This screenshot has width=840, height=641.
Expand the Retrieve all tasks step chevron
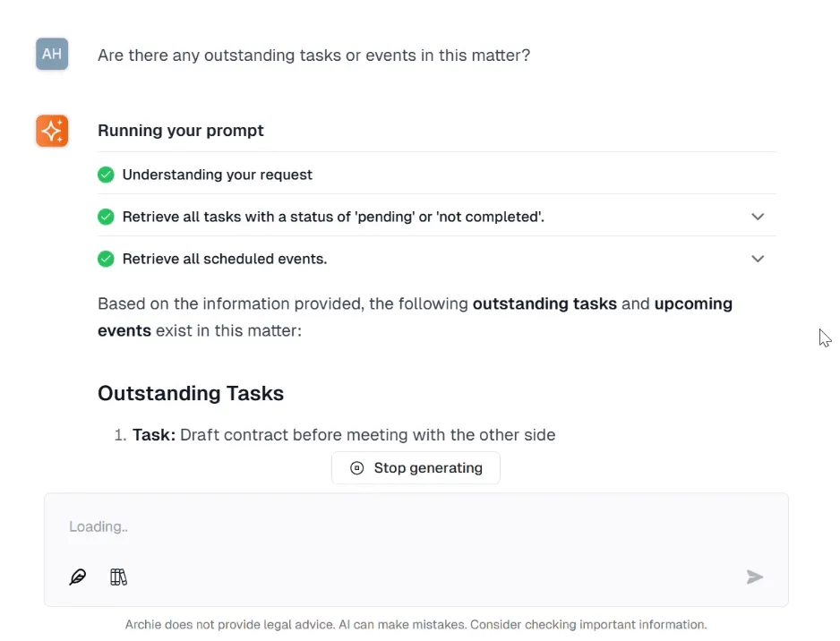[758, 217]
